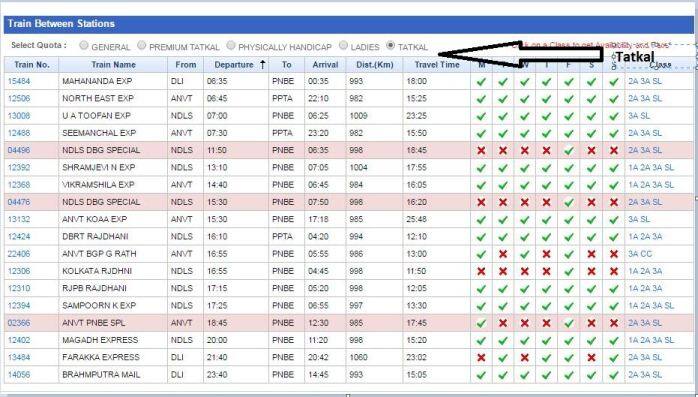Screen dimensions: 698x397
Task: Select the PHYSICALLY HANDICAP quota
Action: click(231, 45)
